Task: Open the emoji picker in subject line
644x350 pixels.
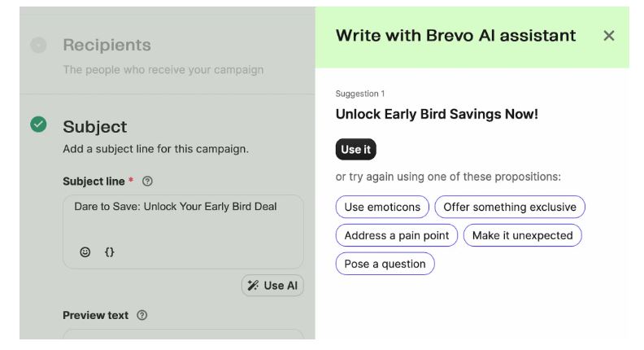Action: pyautogui.click(x=85, y=252)
